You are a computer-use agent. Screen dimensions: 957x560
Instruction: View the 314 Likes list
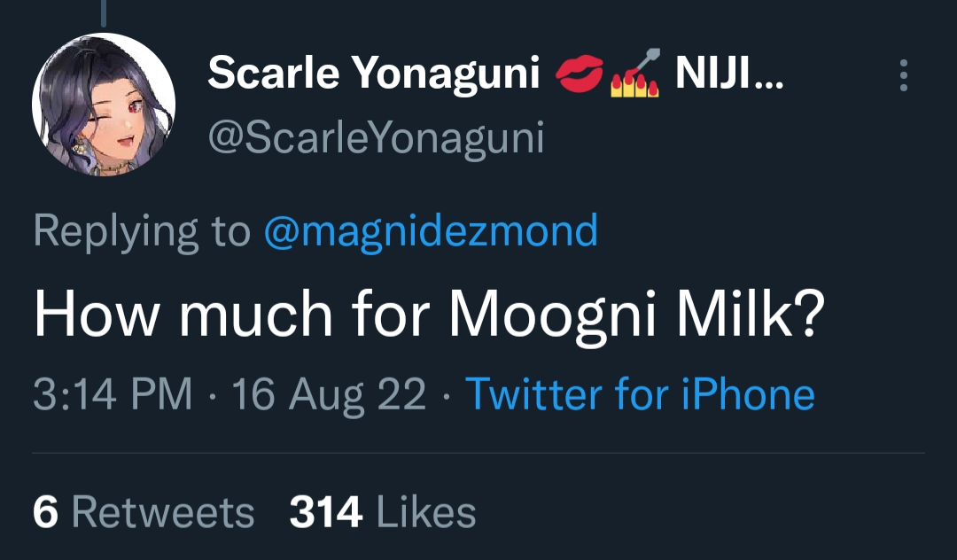(383, 512)
